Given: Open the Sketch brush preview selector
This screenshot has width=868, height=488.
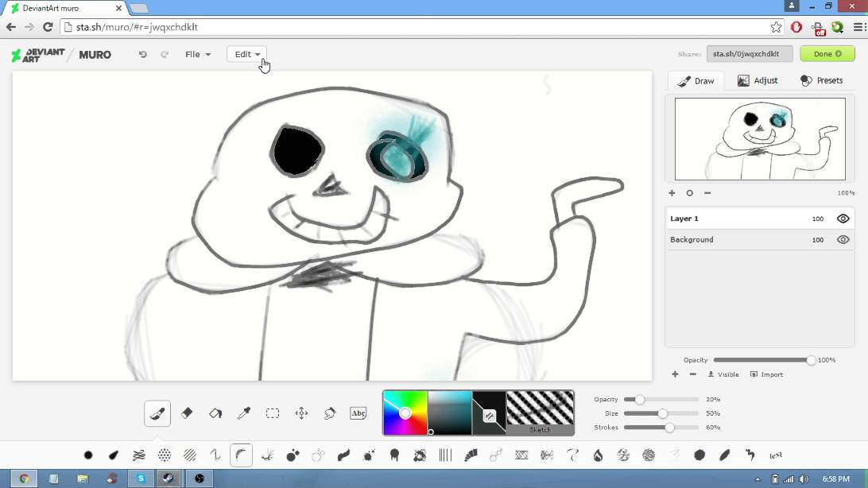Looking at the screenshot, I should (540, 412).
